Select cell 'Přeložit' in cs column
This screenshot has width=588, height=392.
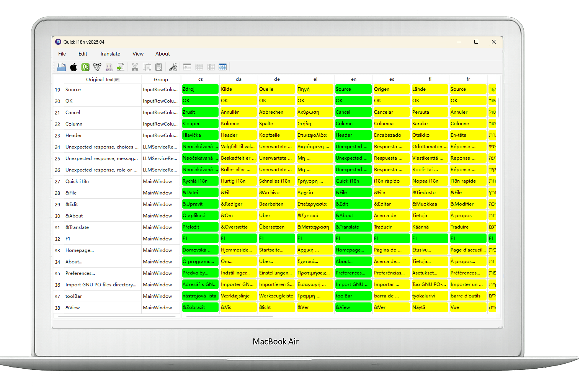tap(200, 227)
